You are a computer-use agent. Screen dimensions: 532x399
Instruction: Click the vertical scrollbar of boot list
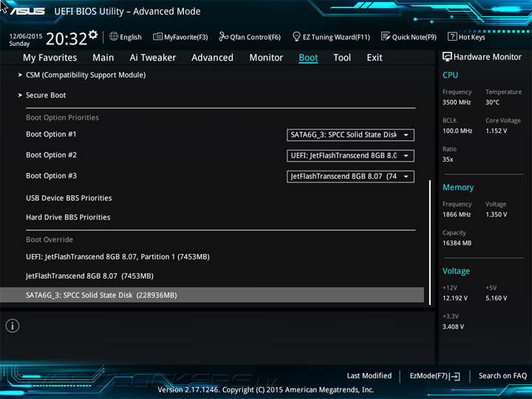[430, 242]
